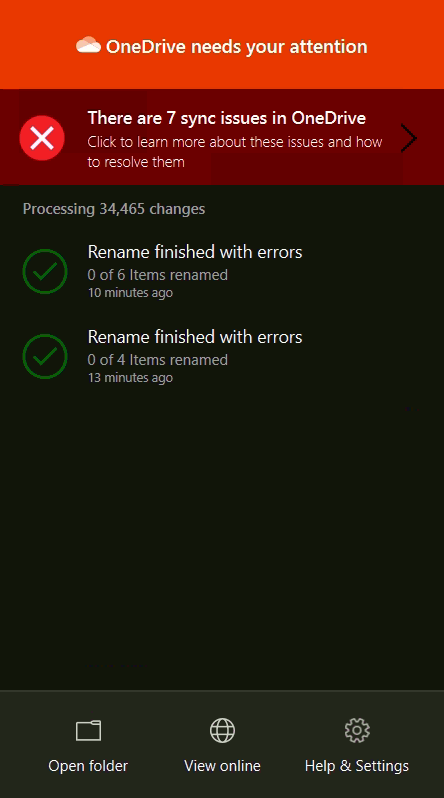Open the 'Help & Settings' menu label

point(357,766)
